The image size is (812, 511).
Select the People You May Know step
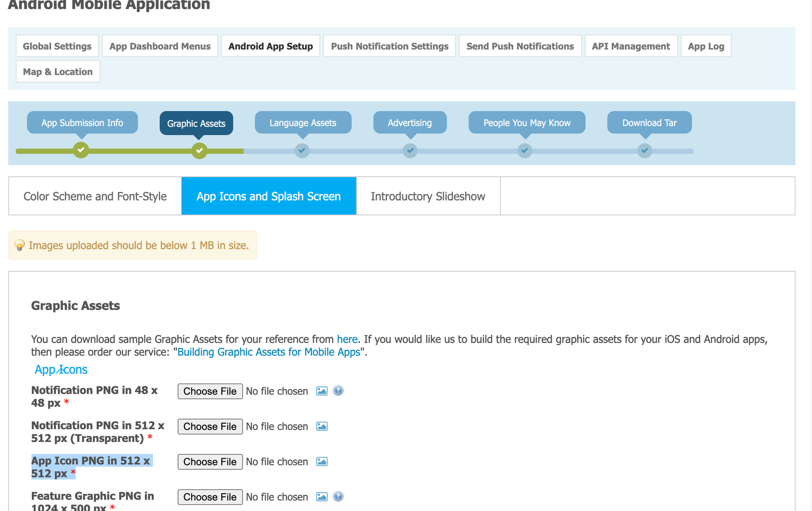click(x=527, y=123)
